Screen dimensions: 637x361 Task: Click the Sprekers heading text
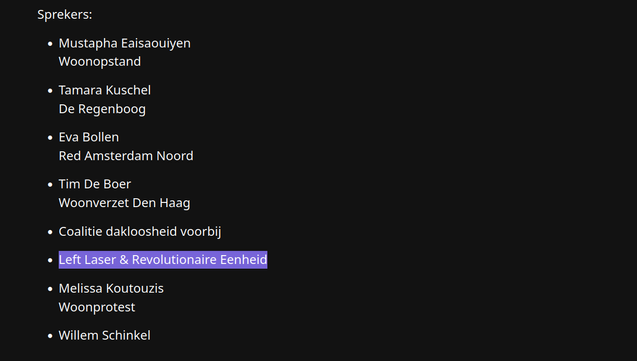[x=65, y=15]
